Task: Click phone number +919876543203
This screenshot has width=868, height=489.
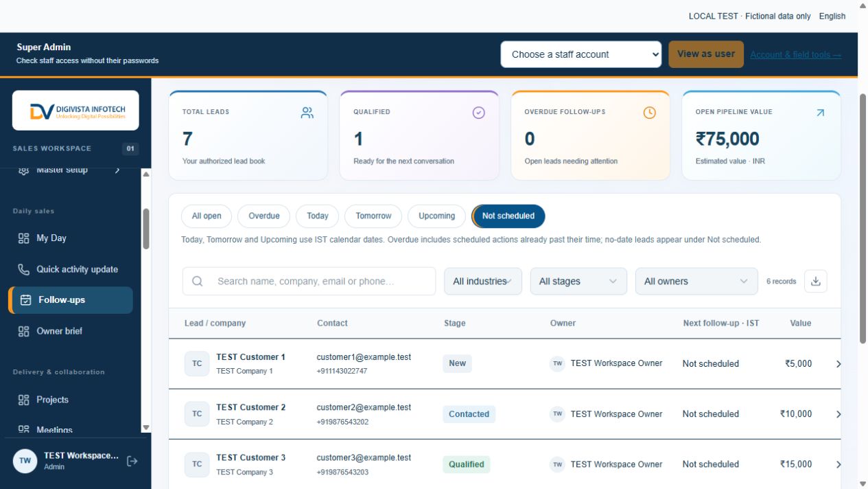Action: coord(342,473)
